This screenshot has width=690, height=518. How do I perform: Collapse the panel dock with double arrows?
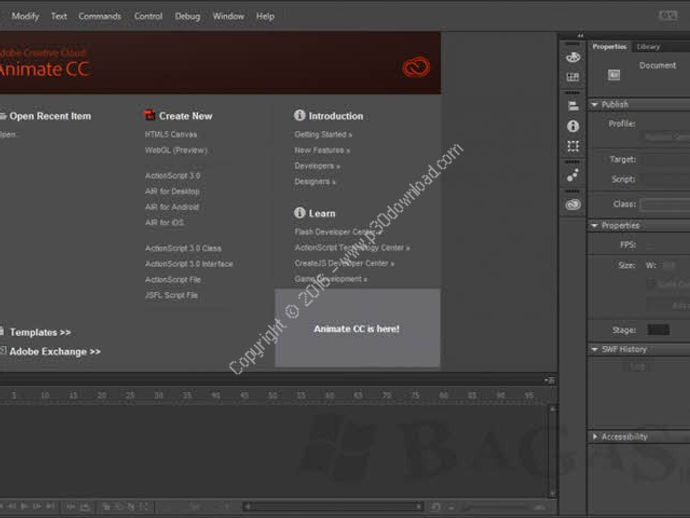coord(580,36)
